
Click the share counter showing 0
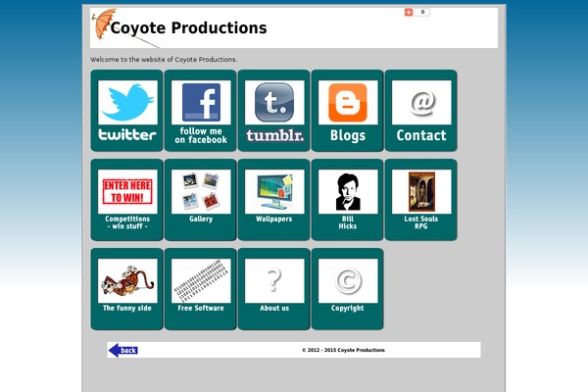423,13
